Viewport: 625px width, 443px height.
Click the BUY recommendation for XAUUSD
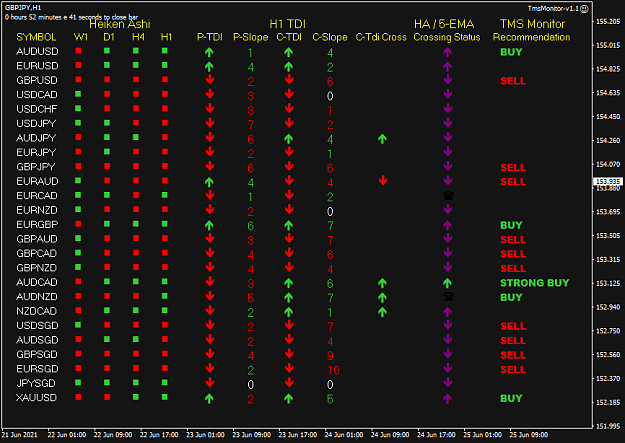coord(511,398)
